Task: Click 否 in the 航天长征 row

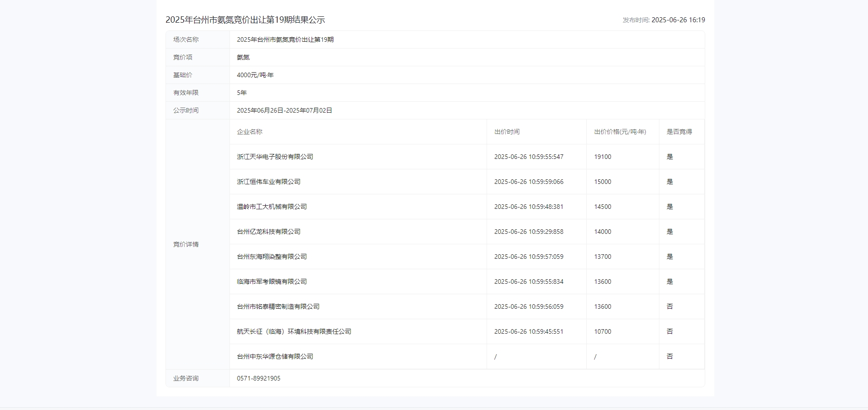Action: tap(670, 331)
